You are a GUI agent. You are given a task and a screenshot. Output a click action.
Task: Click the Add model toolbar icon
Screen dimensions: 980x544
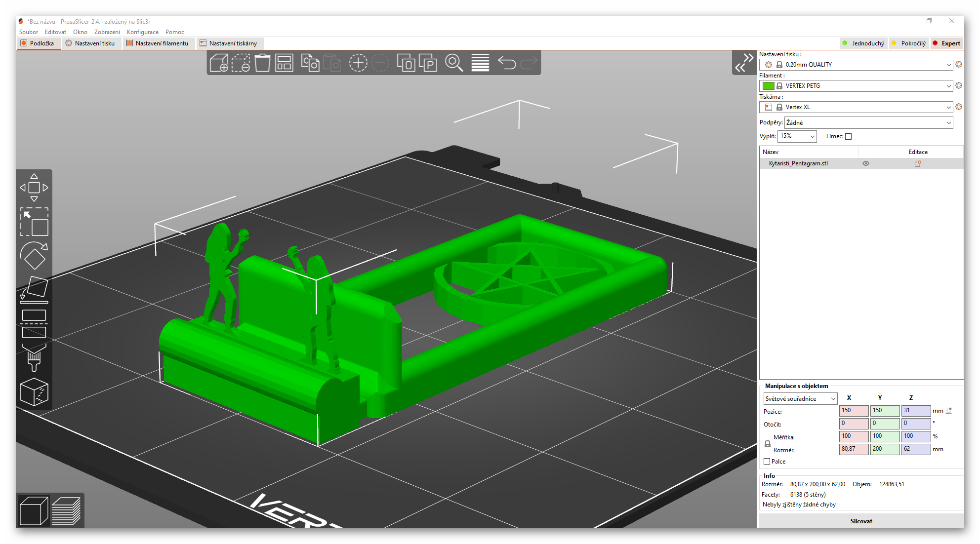point(219,63)
